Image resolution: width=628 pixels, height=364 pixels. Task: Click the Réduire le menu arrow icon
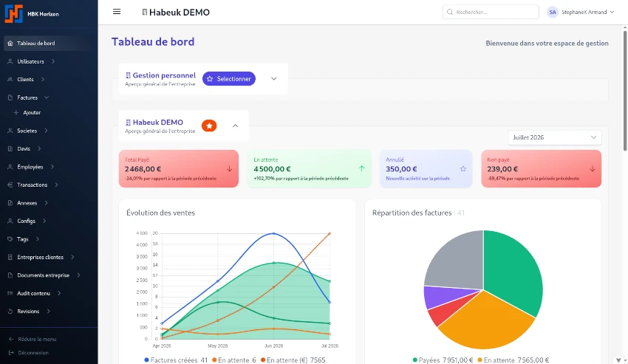pyautogui.click(x=11, y=339)
